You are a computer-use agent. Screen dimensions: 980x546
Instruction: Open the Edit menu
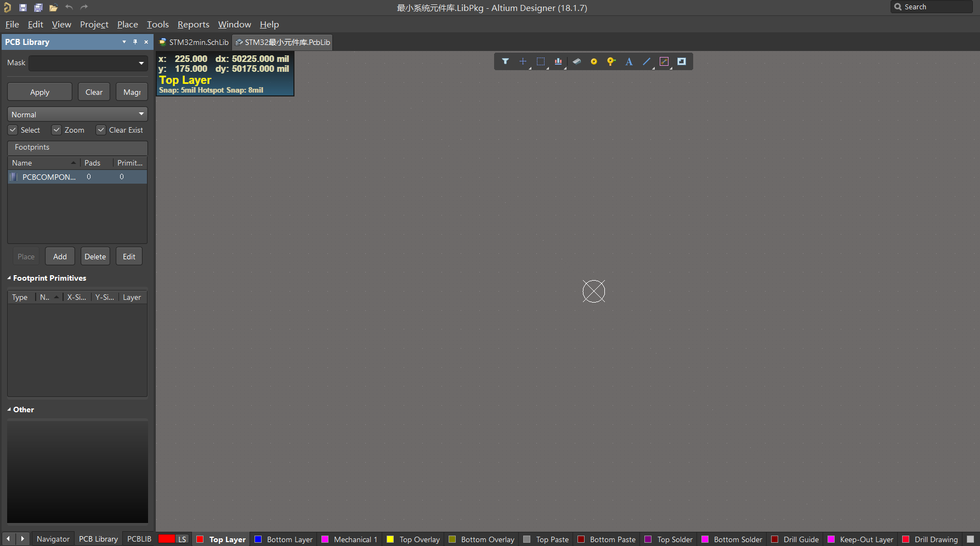[35, 24]
